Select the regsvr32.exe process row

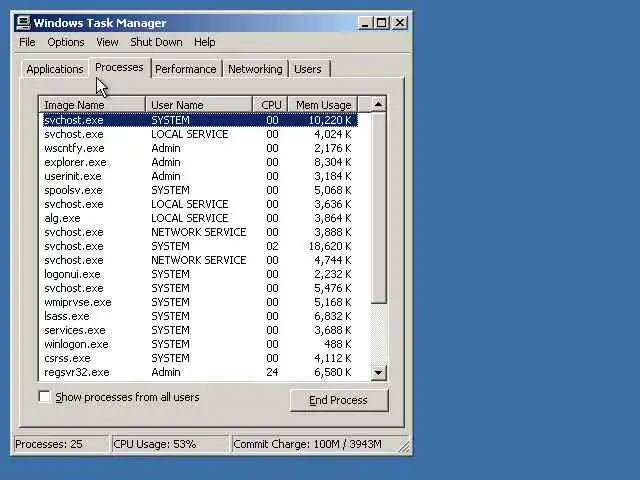tap(200, 372)
